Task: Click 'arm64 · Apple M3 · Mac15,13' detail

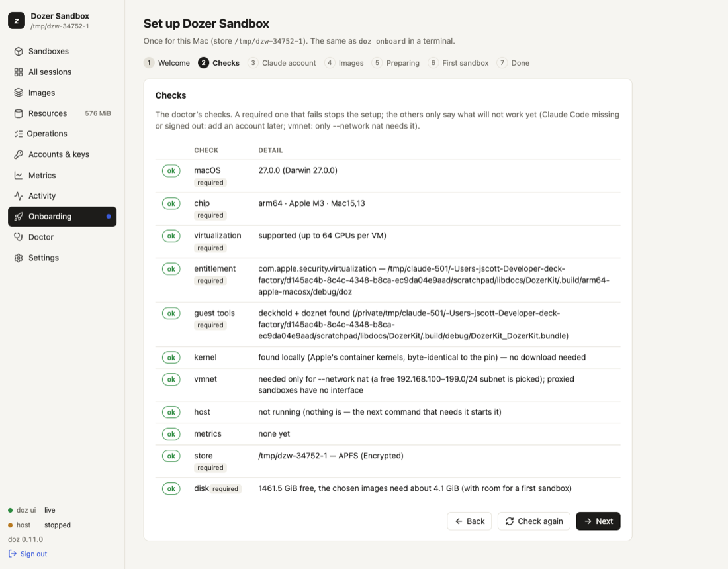Action: (312, 203)
